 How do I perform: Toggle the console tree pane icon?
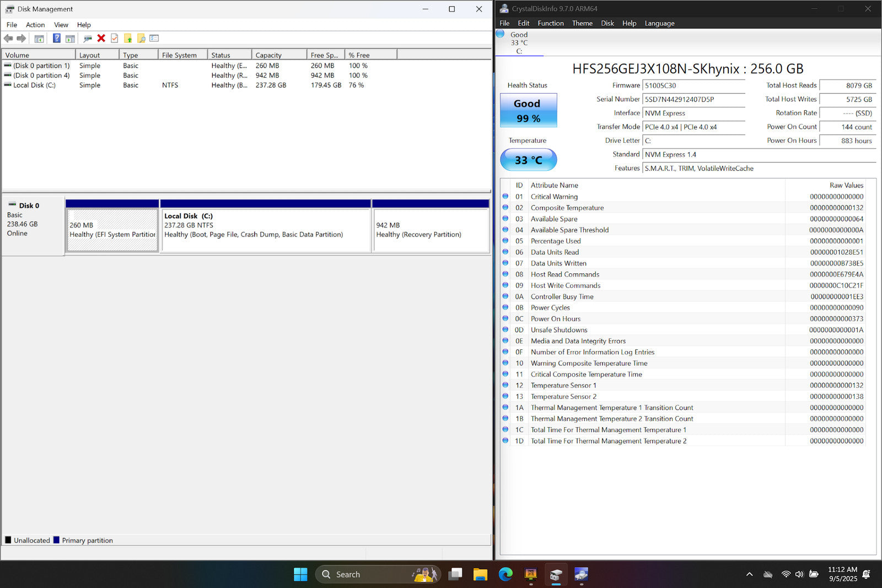(x=39, y=39)
